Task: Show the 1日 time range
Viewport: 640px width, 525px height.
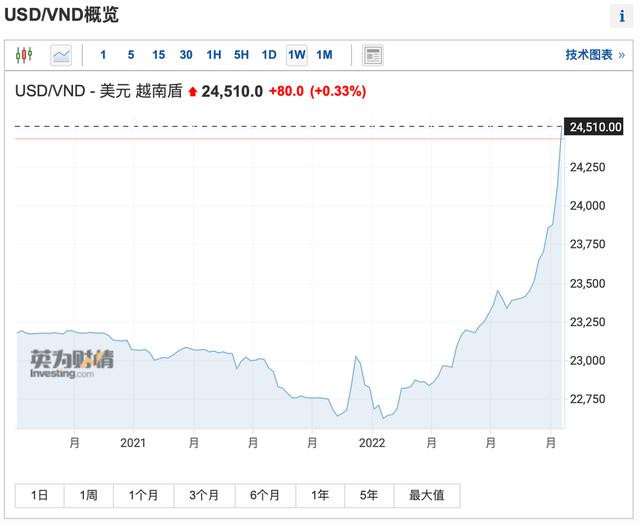Action: click(40, 495)
